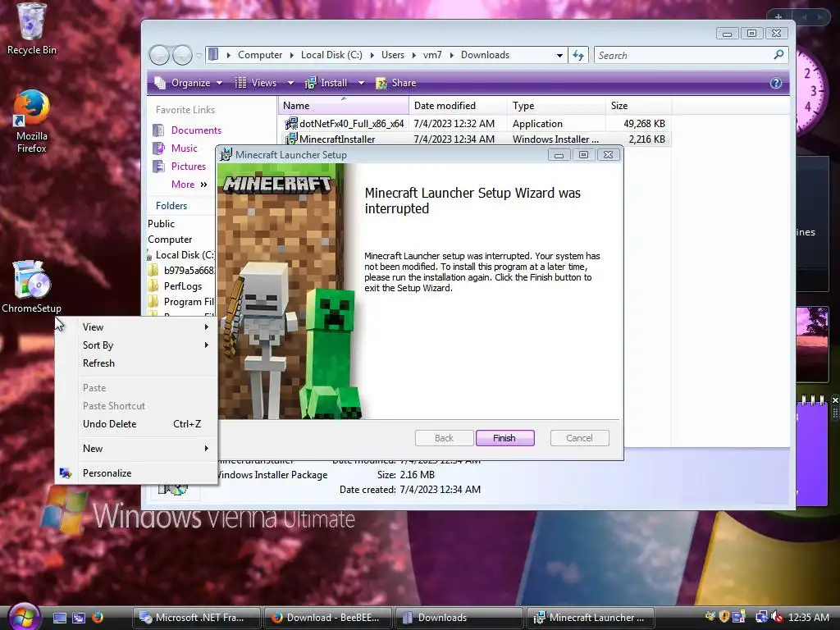Click the Windows Start orb
Screen dimensions: 840x630
[x=24, y=617]
